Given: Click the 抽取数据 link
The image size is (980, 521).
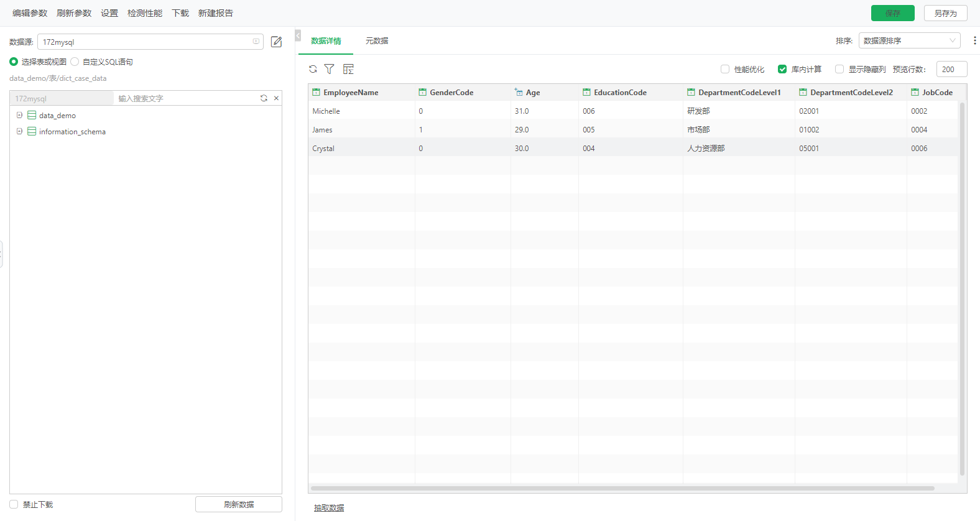Looking at the screenshot, I should click(x=329, y=508).
